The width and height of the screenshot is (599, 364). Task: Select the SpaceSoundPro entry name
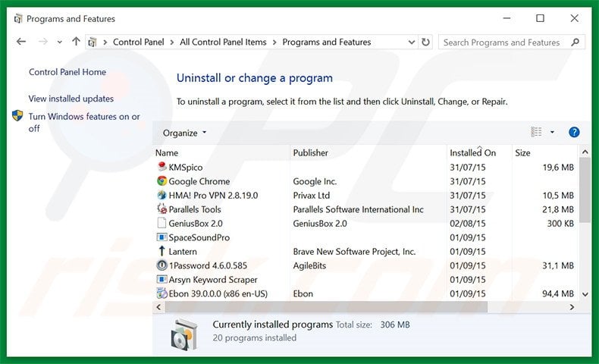tap(199, 237)
